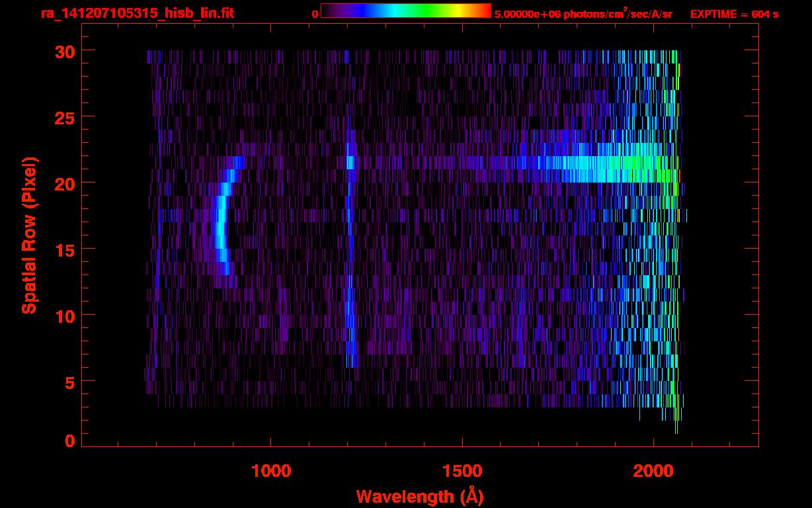
Task: Click the color bar minimum value 0
Action: (315, 14)
